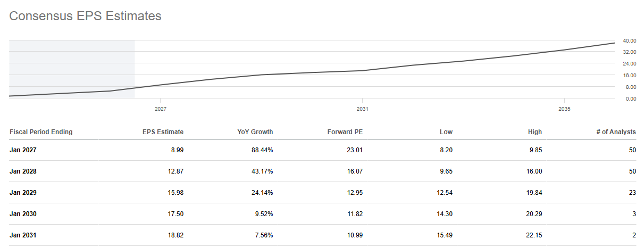Click the 2031 label on chart axis
Image resolution: width=644 pixels, height=247 pixels.
click(363, 109)
